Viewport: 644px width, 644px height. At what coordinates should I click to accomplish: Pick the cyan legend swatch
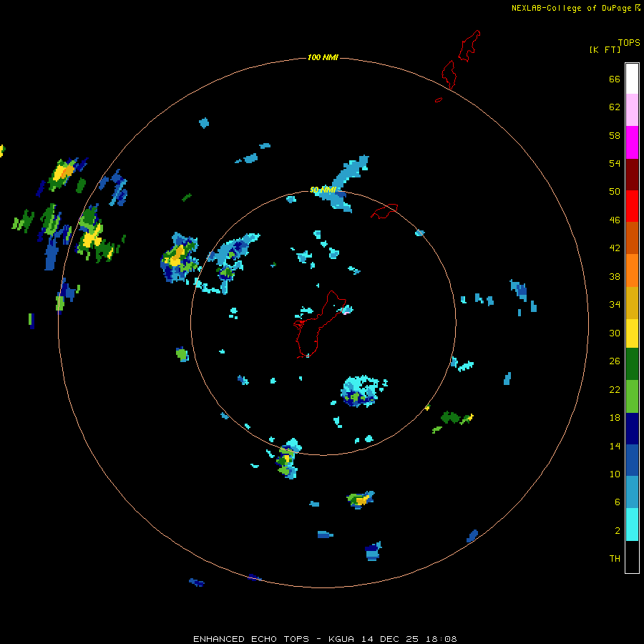pyautogui.click(x=632, y=525)
